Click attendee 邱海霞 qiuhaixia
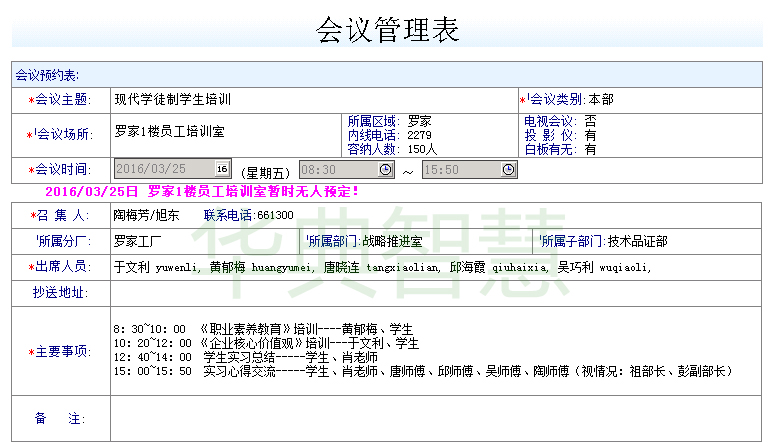The height and width of the screenshot is (446, 772). click(x=499, y=267)
